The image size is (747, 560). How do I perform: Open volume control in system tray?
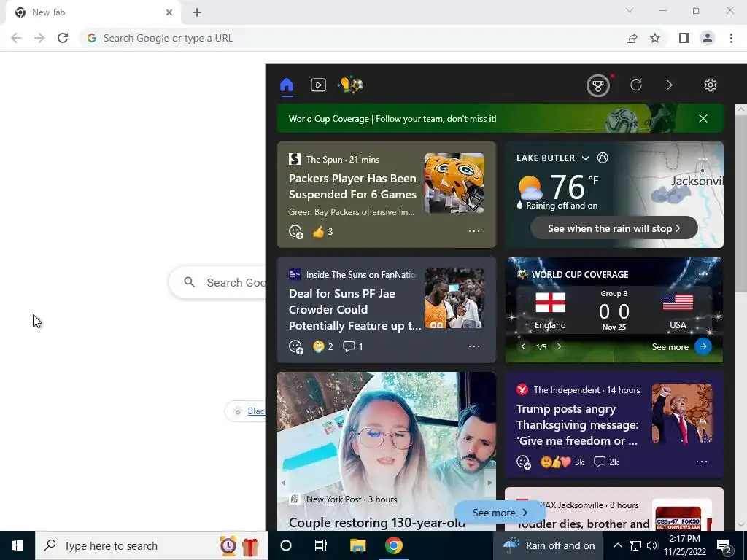point(652,545)
